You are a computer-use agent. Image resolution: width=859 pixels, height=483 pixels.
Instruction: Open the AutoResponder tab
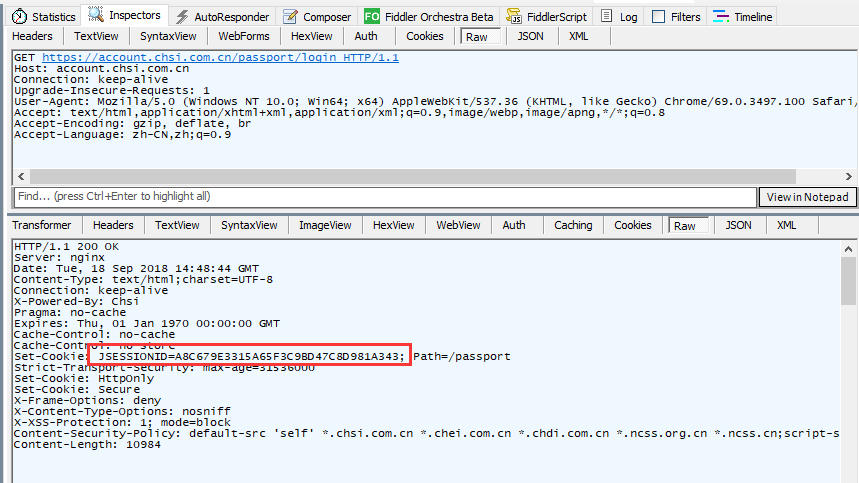[223, 17]
